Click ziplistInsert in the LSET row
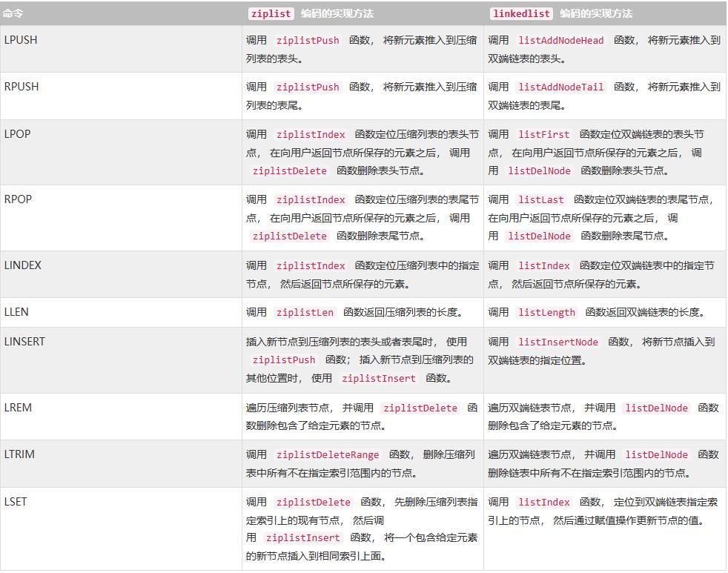The image size is (728, 573). coord(302,537)
